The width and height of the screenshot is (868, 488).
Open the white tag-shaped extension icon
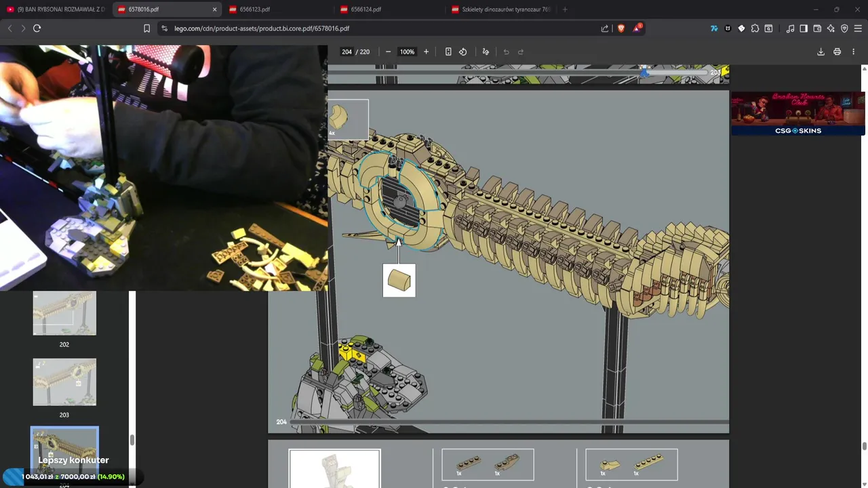tap(741, 28)
